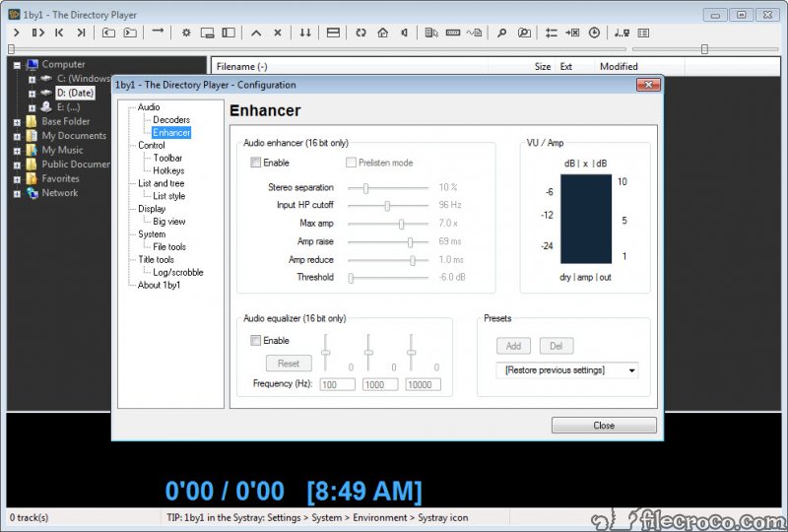Click the double down-arrows sort icon

(x=305, y=33)
